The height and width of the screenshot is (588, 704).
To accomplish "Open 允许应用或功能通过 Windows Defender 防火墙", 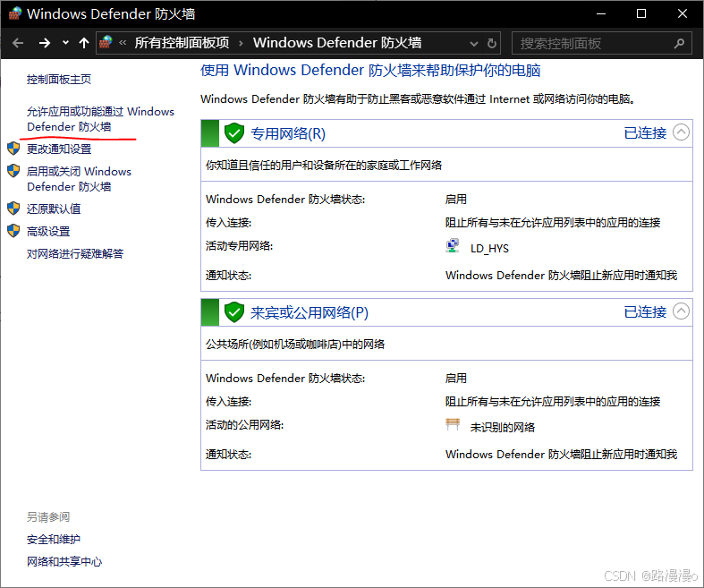I will [x=100, y=119].
